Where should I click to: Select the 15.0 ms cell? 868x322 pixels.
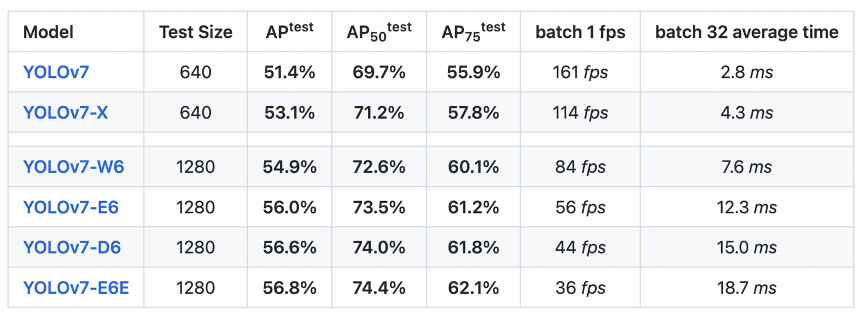[747, 247]
